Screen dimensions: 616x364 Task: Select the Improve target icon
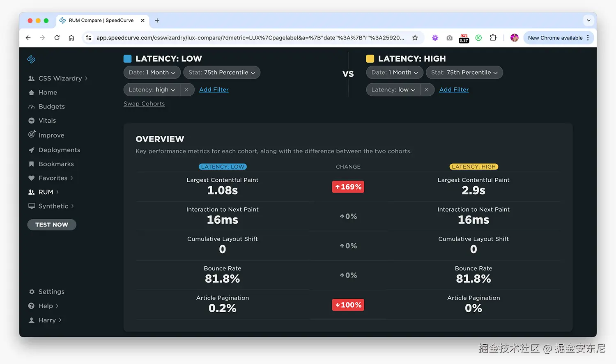[x=32, y=135]
